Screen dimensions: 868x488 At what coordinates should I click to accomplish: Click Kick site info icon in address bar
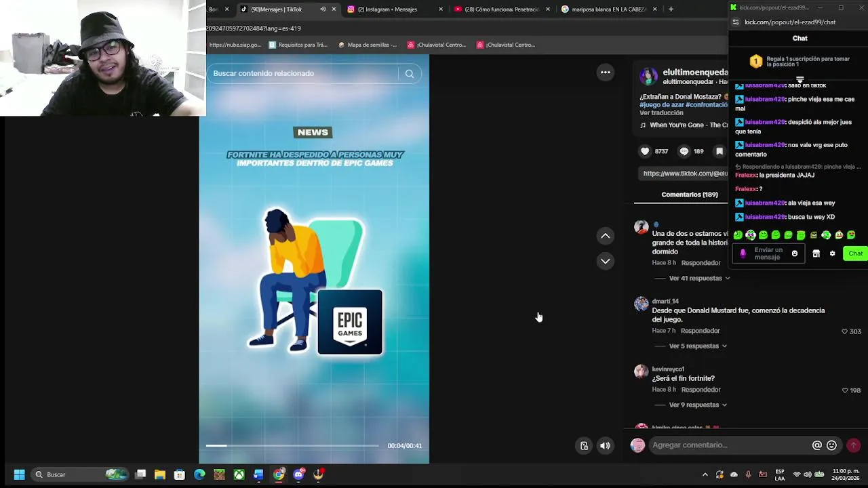(736, 22)
